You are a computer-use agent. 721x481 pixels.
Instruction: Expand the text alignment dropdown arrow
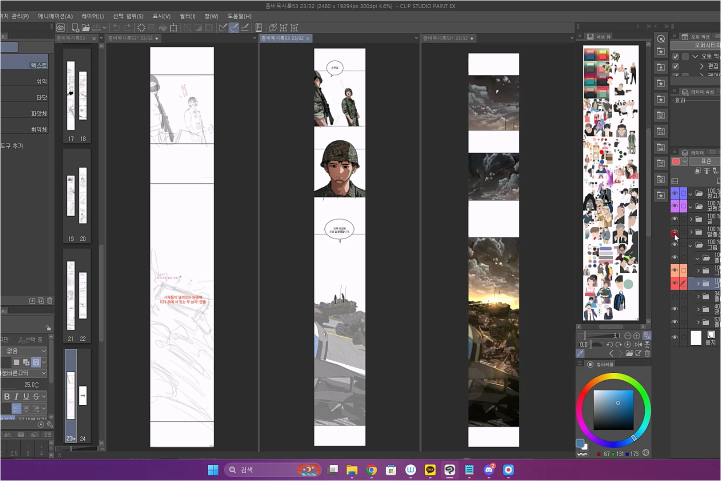pos(44,408)
